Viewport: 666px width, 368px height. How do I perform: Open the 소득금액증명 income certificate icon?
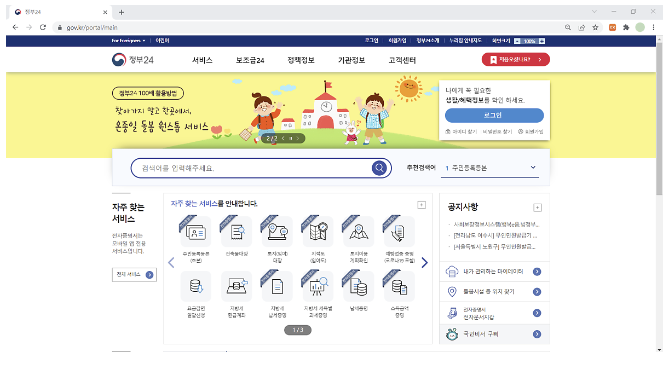pyautogui.click(x=399, y=287)
